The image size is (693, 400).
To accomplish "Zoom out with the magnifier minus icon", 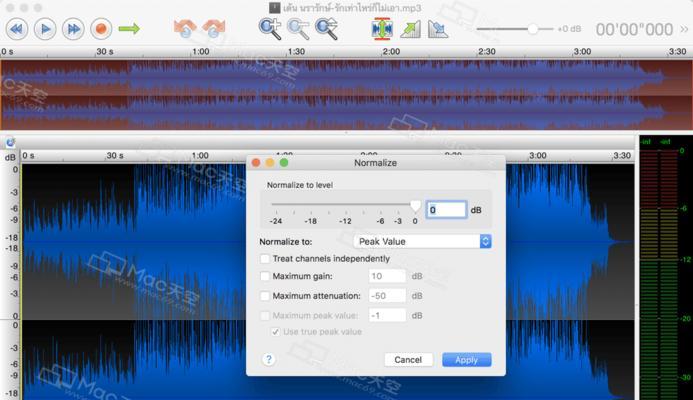I will coord(298,29).
